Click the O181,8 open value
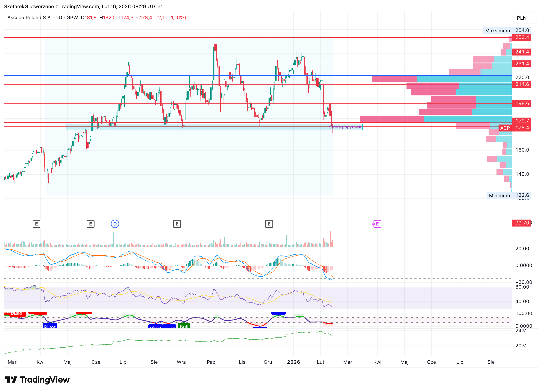Viewport: 542px width, 392px height. coord(89,18)
